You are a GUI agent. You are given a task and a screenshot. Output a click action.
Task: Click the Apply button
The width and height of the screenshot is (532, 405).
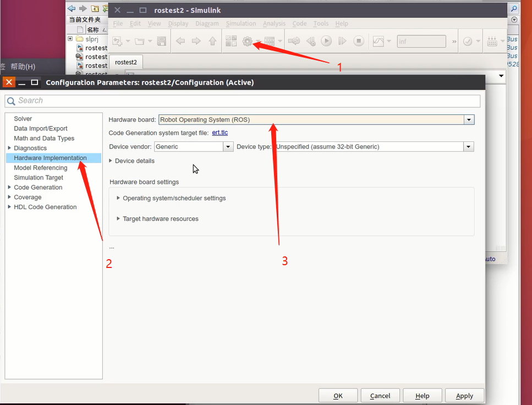464,396
